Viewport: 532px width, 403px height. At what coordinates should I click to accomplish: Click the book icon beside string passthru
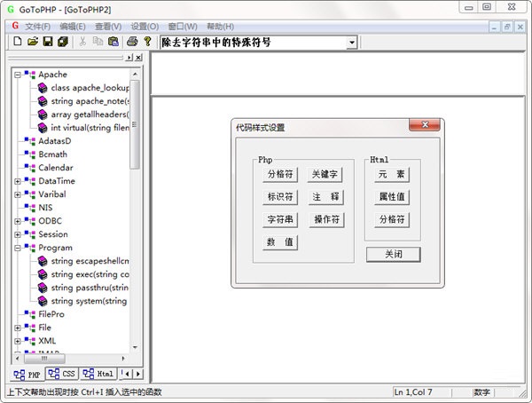pos(43,288)
